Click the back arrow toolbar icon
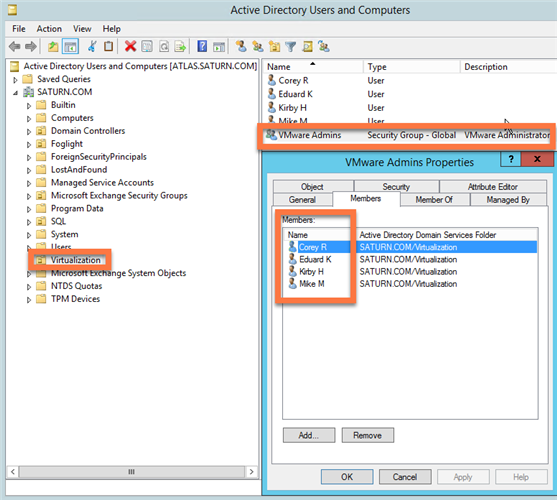 point(15,46)
